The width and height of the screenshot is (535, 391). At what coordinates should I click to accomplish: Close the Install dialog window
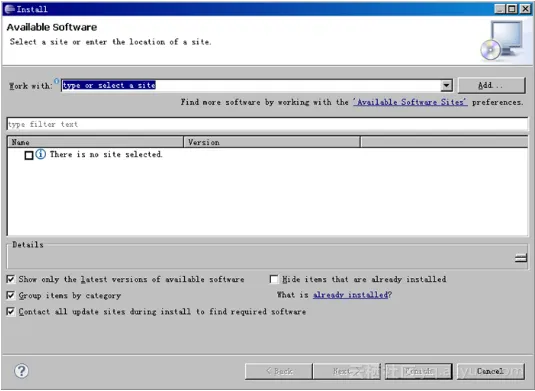click(525, 9)
